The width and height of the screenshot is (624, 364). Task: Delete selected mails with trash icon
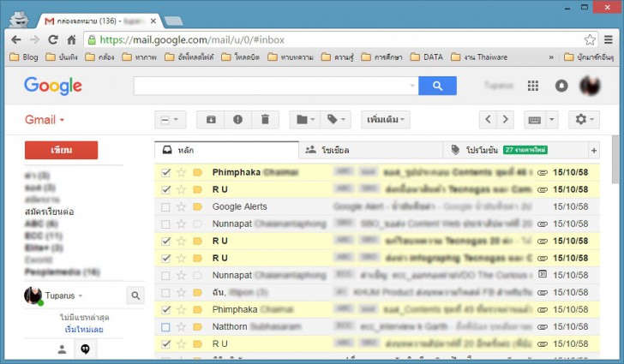265,119
